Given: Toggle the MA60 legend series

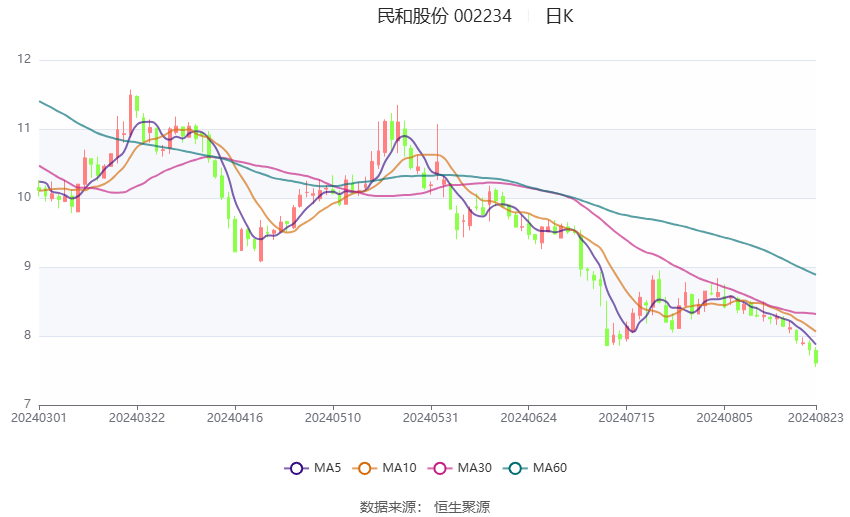Looking at the screenshot, I should (x=535, y=468).
